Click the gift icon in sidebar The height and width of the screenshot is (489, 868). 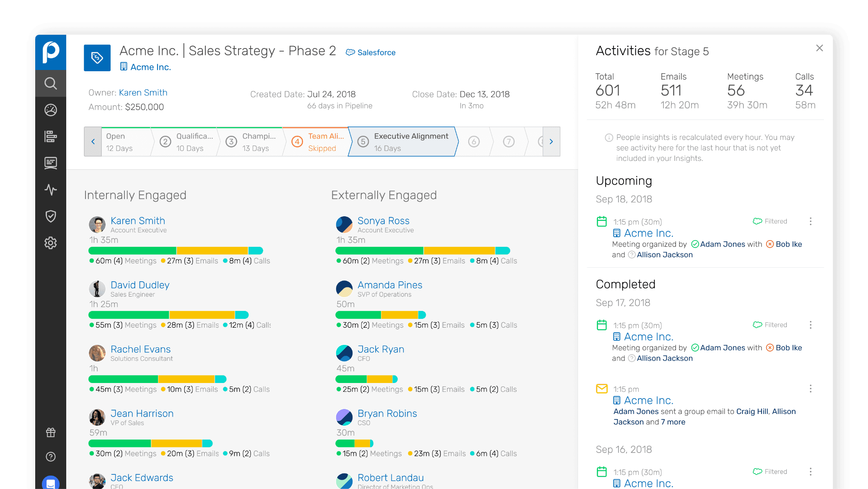[51, 432]
